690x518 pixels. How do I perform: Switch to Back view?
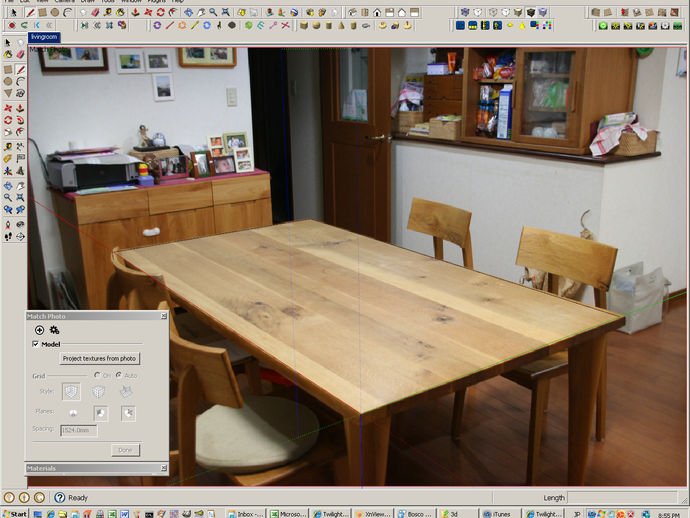click(x=402, y=12)
